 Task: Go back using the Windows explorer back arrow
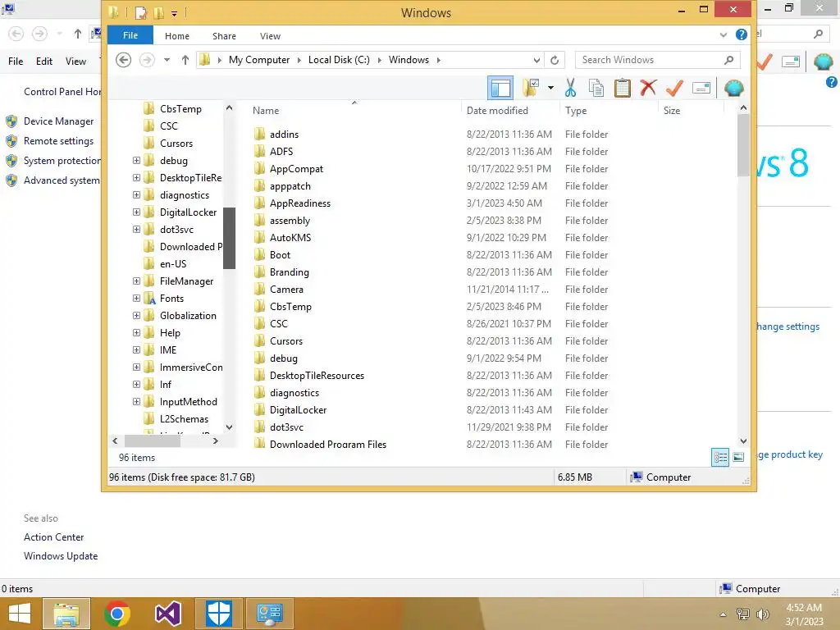coord(123,60)
